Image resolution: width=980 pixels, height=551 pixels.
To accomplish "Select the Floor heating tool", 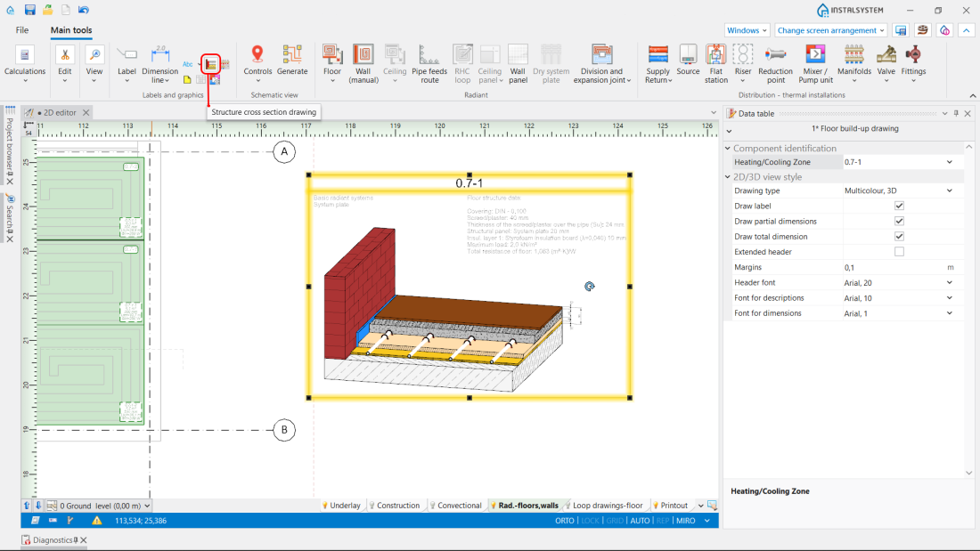I will (332, 64).
